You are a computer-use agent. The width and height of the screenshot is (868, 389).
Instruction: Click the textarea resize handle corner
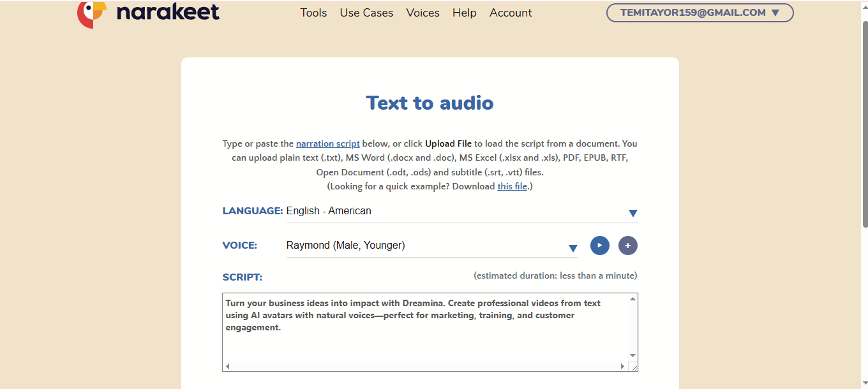pyautogui.click(x=633, y=367)
